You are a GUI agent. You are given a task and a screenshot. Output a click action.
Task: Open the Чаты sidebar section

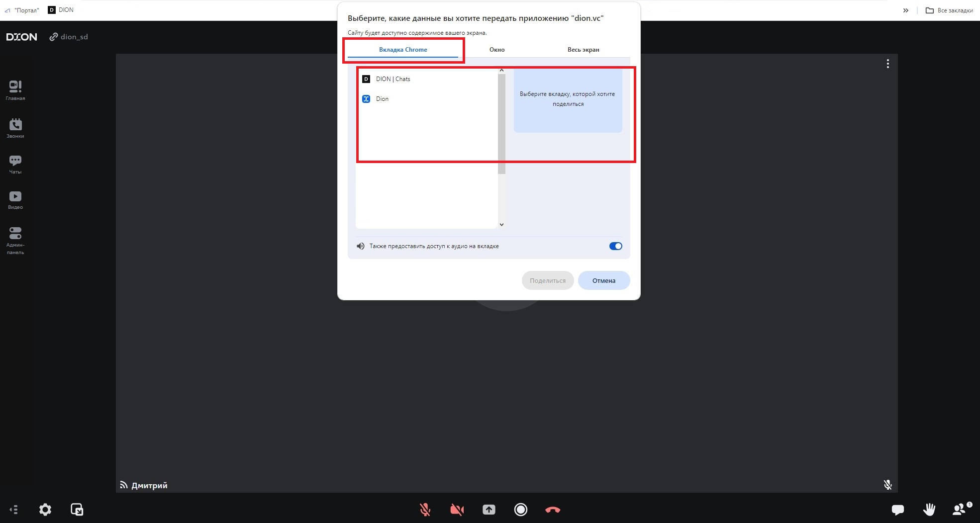[x=15, y=165]
